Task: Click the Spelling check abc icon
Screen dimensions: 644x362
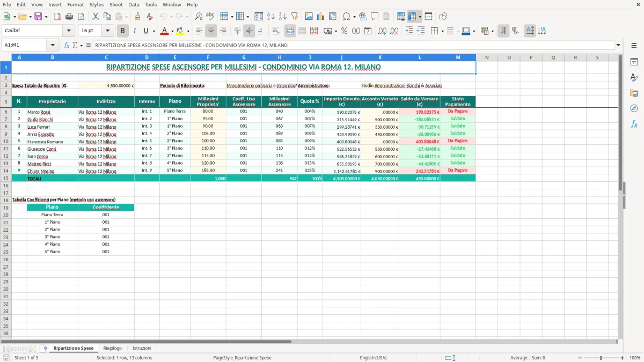Action: (x=210, y=17)
